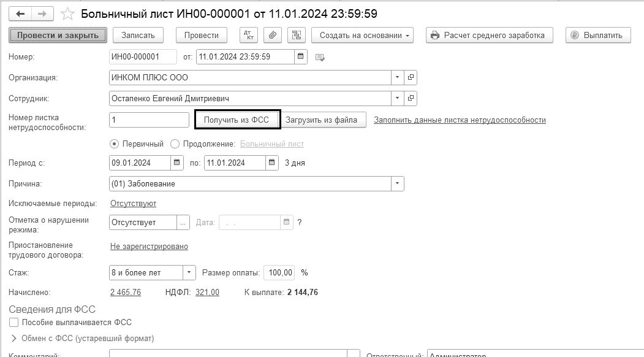Add document to favorites with star icon
The image size is (644, 357).
67,14
